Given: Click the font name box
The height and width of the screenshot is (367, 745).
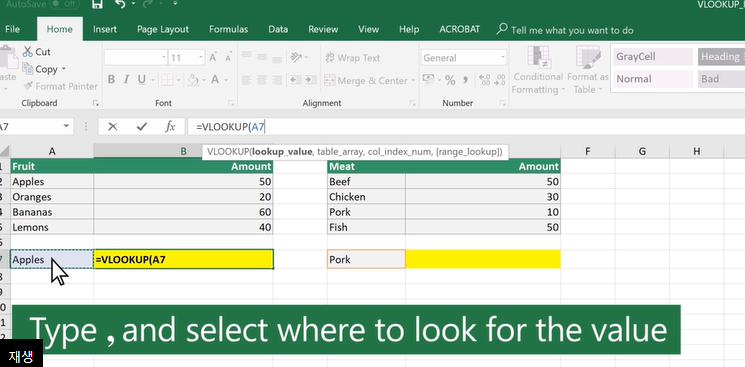Looking at the screenshot, I should click(136, 58).
